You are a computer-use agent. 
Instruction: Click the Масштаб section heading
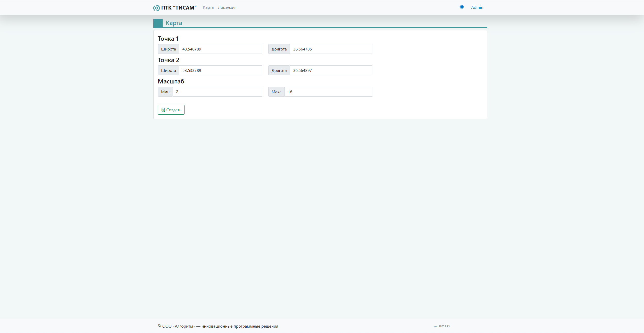(171, 81)
